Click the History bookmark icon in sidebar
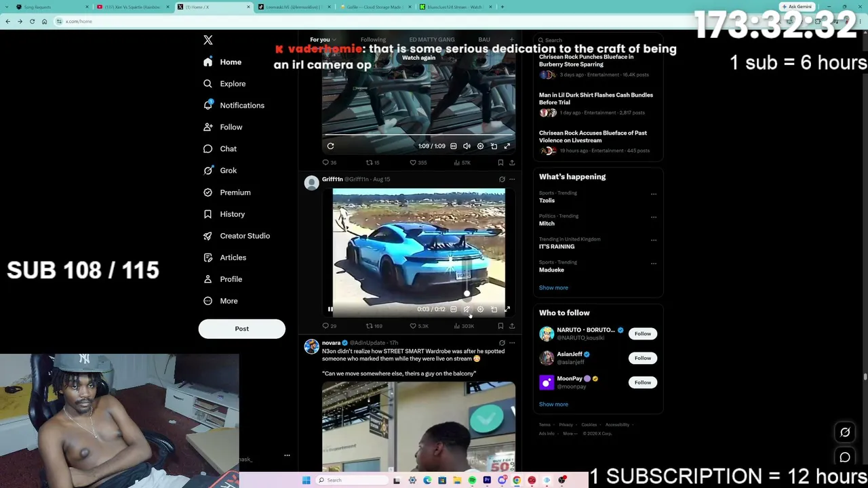This screenshot has width=868, height=488. click(208, 214)
